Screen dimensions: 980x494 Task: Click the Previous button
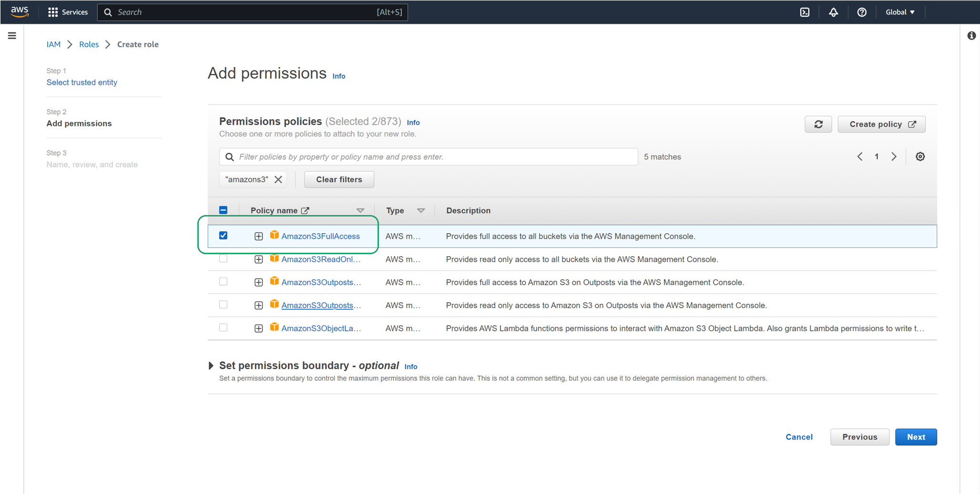[x=859, y=437]
